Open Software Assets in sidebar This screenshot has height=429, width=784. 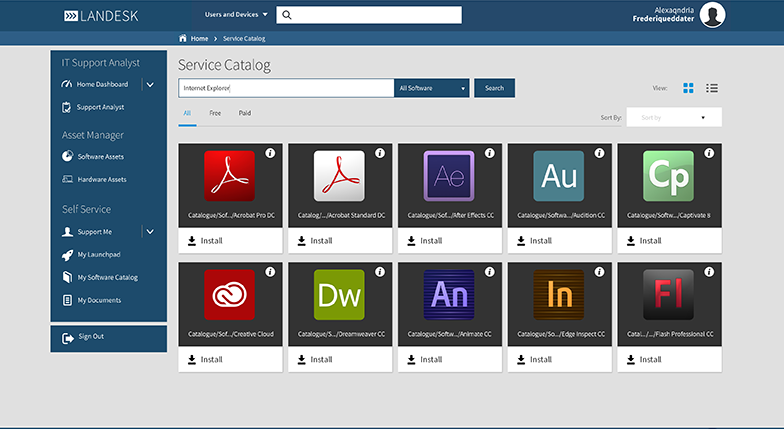100,156
